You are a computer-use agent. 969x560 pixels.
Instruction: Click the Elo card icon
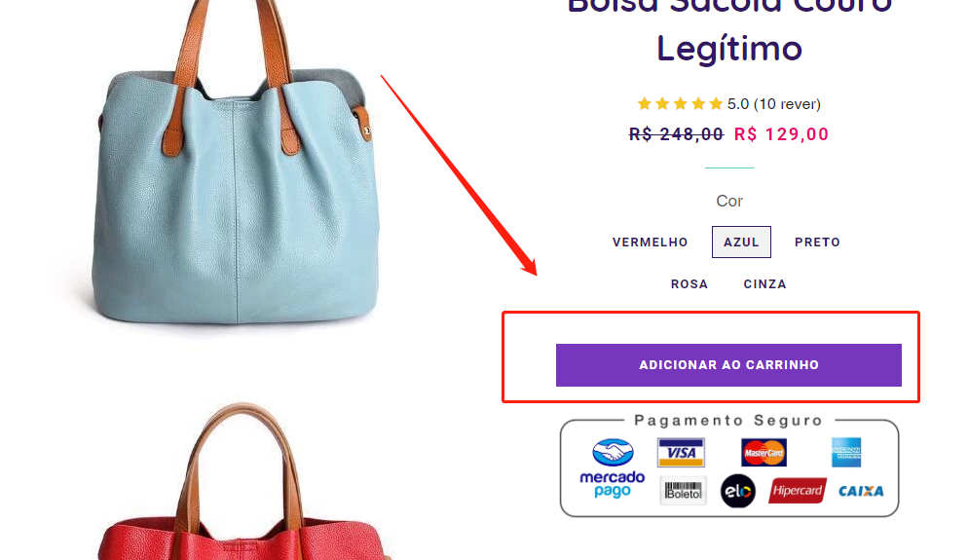738,492
